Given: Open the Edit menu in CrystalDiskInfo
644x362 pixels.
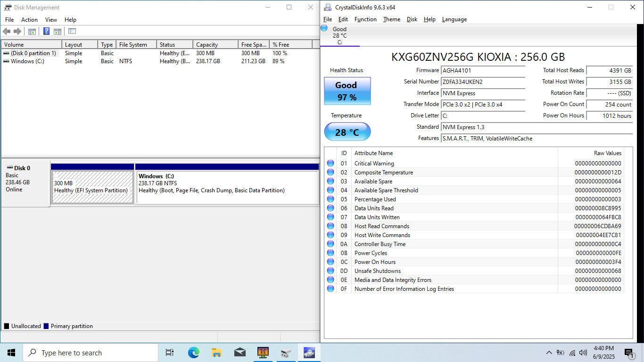Looking at the screenshot, I should [x=343, y=19].
